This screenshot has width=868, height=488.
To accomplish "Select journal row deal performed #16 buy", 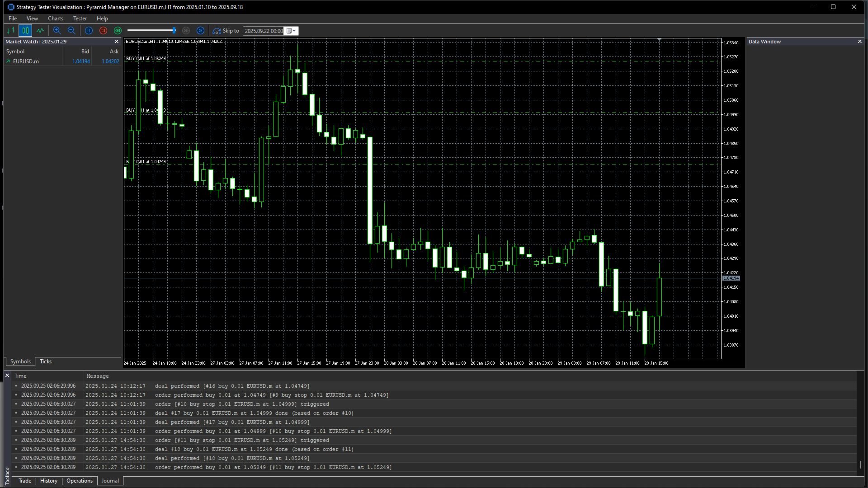I will (x=434, y=386).
